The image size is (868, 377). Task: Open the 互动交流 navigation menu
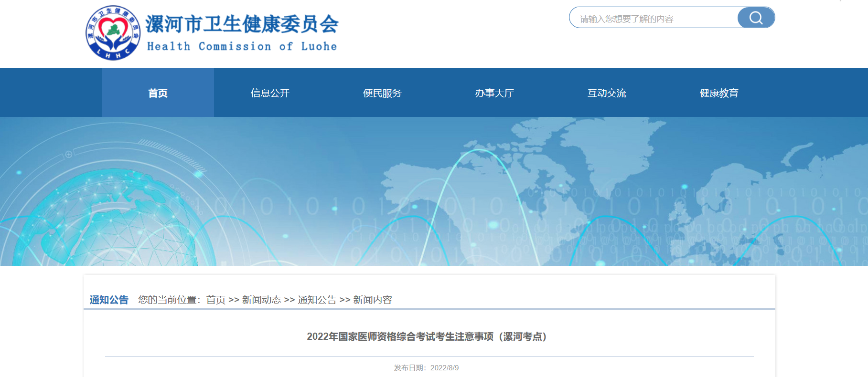(607, 93)
